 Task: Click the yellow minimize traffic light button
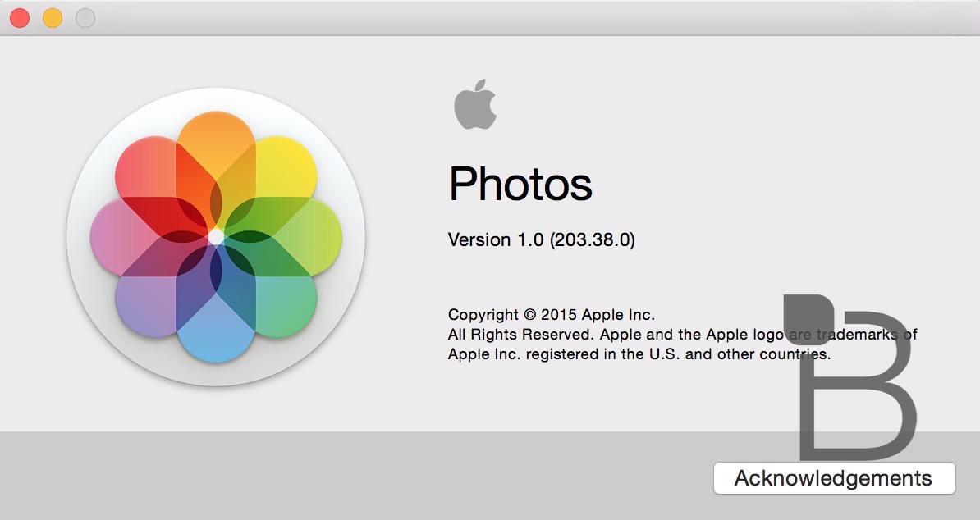coord(52,17)
